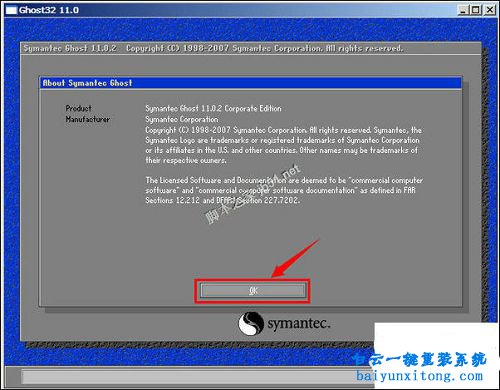
Task: Click the Symantec Ghost 11.0.2 Corporate Edition text
Action: tap(213, 108)
